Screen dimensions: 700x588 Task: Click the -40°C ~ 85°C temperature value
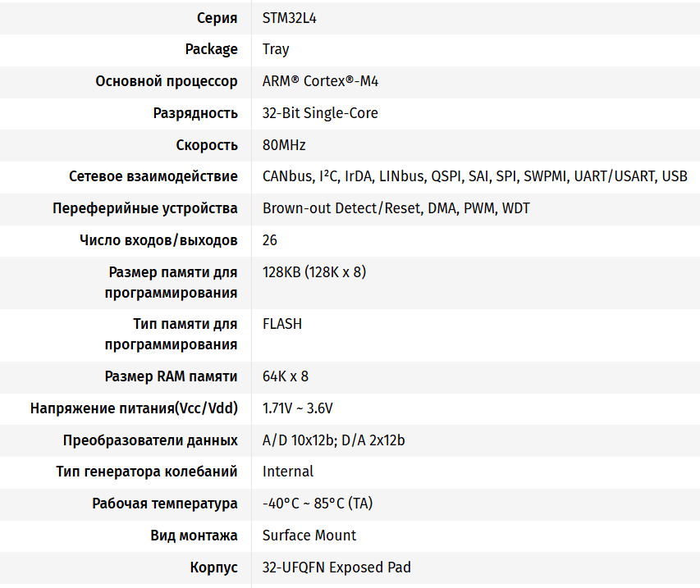[318, 504]
